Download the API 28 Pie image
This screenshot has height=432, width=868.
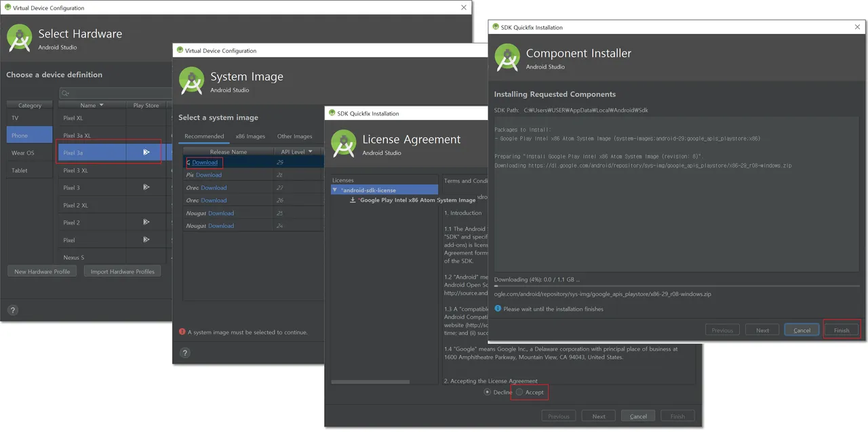coord(209,175)
